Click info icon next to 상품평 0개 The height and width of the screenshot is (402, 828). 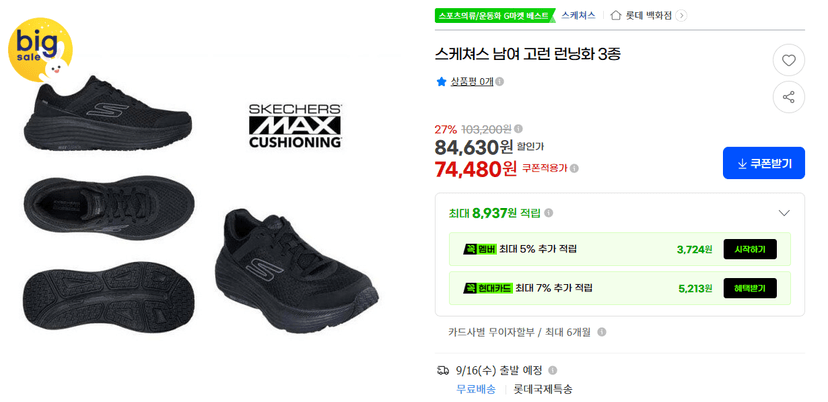coord(500,82)
